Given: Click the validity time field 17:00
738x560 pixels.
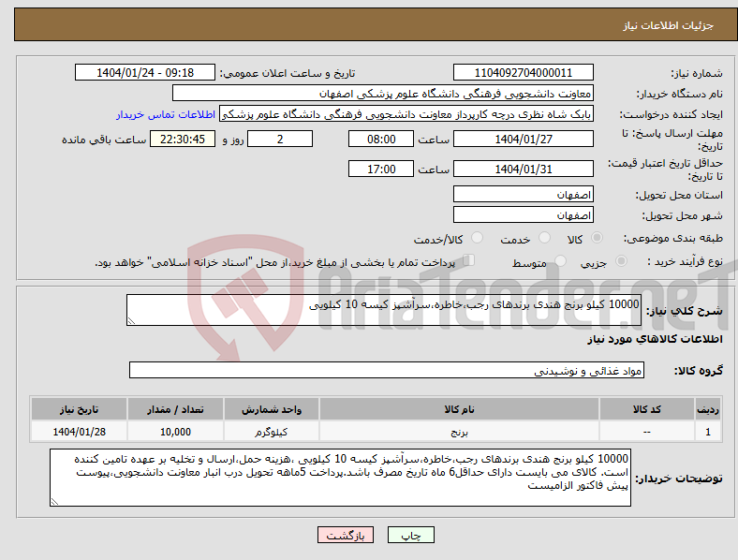Looking at the screenshot, I should [x=381, y=169].
